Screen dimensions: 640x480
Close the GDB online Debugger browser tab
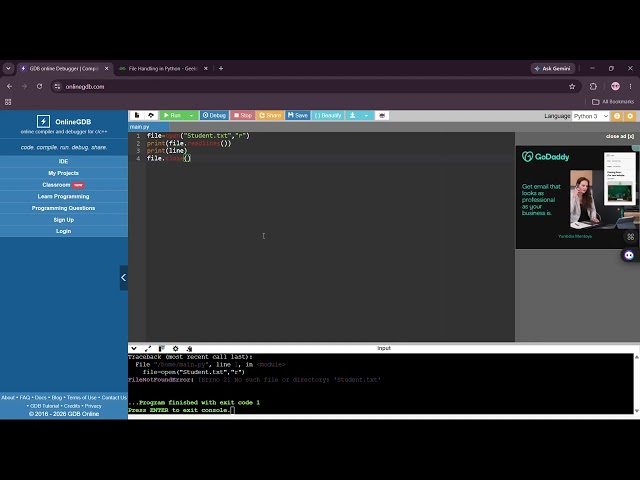(107, 69)
